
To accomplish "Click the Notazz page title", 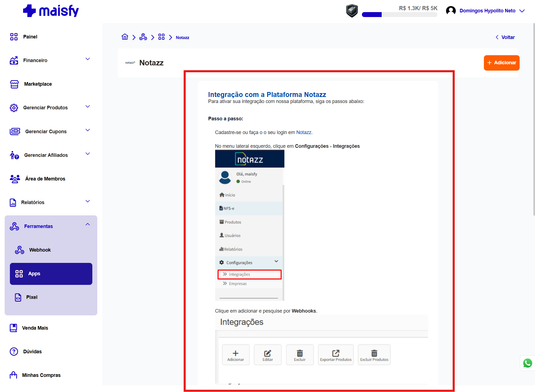I will point(151,63).
